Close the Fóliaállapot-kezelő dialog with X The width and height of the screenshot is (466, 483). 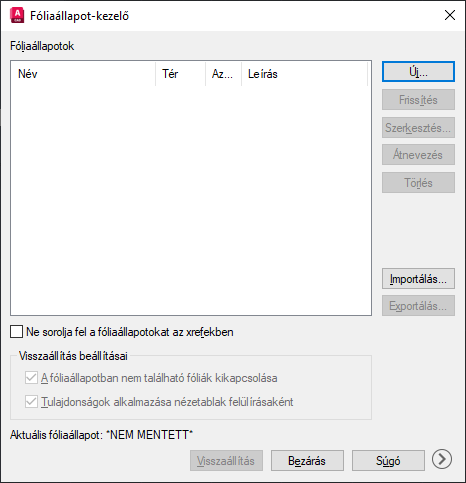450,15
